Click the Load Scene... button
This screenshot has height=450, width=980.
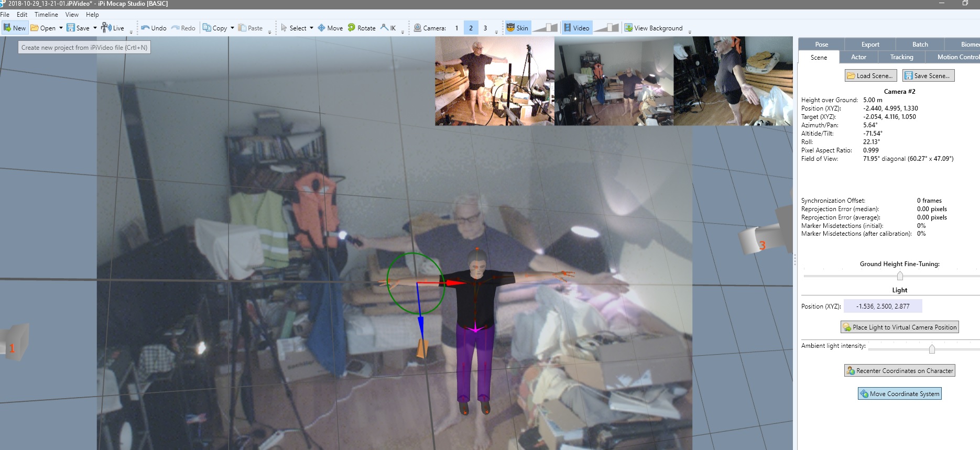[870, 75]
